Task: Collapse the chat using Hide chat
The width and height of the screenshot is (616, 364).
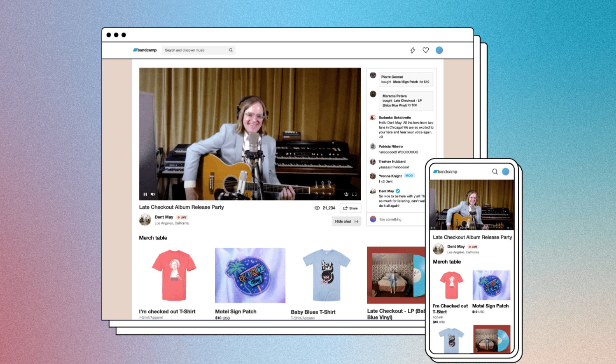Action: [x=346, y=221]
